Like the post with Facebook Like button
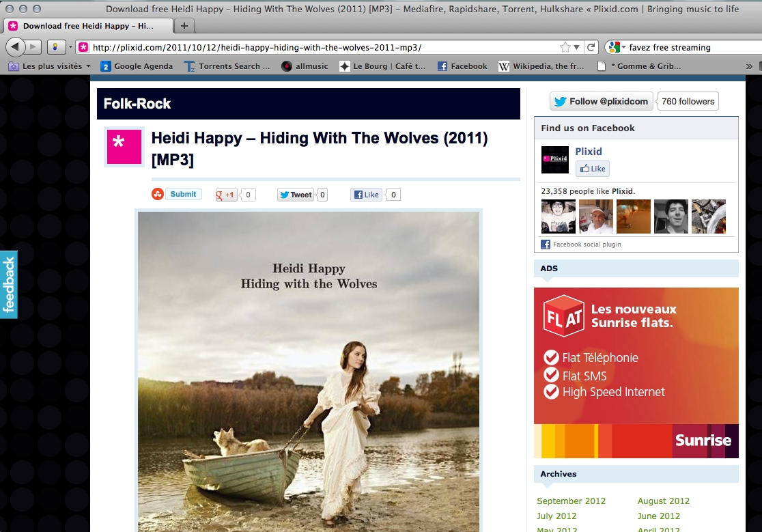The height and width of the screenshot is (532, 762). tap(366, 195)
